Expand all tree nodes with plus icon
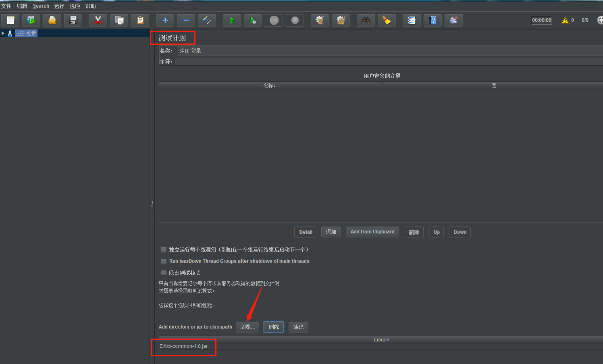 [165, 20]
